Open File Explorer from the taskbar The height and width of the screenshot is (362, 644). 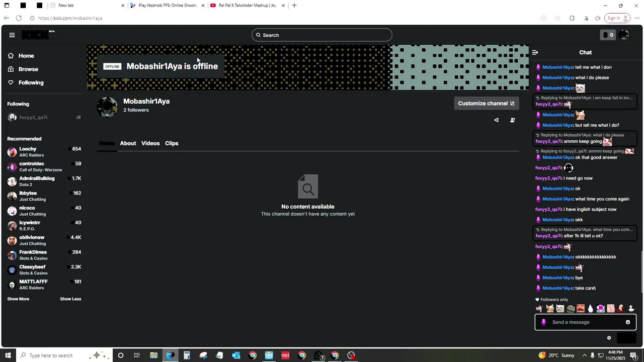pos(154,355)
